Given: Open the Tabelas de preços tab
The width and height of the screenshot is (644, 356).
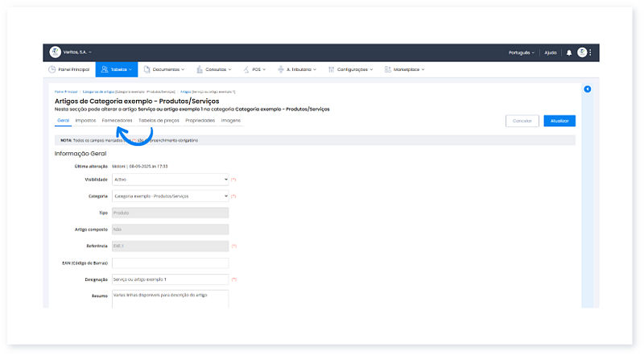Looking at the screenshot, I should click(x=159, y=121).
